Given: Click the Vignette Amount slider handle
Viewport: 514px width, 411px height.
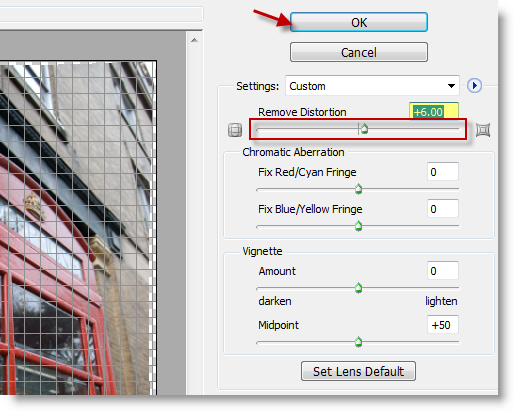Looking at the screenshot, I should pos(358,288).
